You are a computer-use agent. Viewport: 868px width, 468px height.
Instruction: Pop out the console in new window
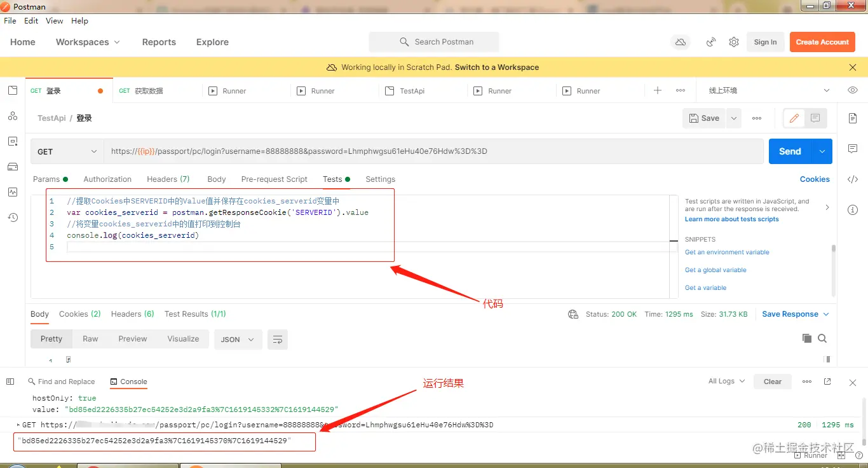(827, 382)
